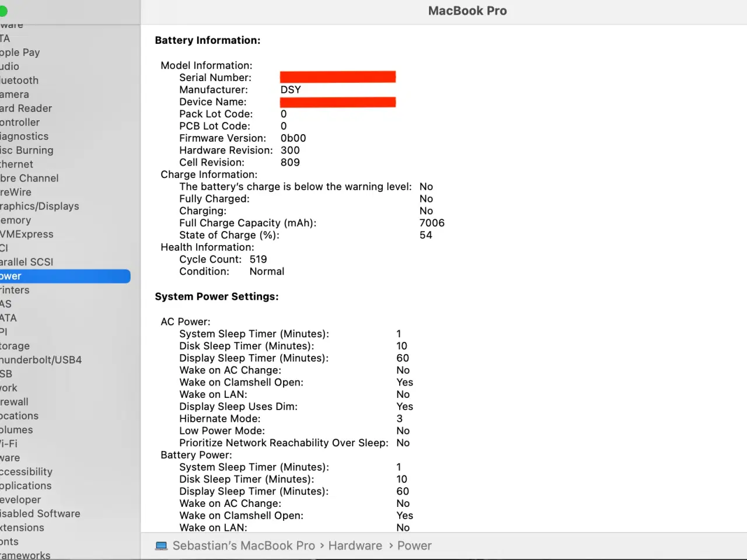Screen dimensions: 747x560
Task: Open the Ethernet sidebar entry
Action: pyautogui.click(x=16, y=164)
